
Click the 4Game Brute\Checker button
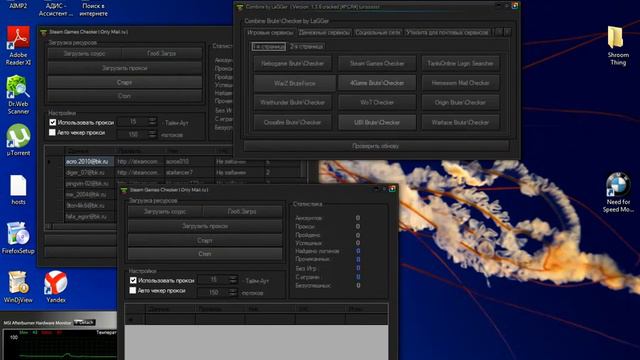click(x=377, y=83)
